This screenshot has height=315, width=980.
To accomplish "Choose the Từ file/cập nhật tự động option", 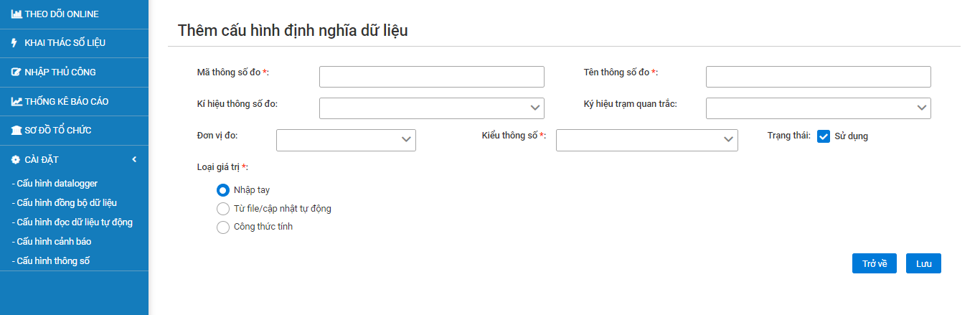I will point(222,209).
